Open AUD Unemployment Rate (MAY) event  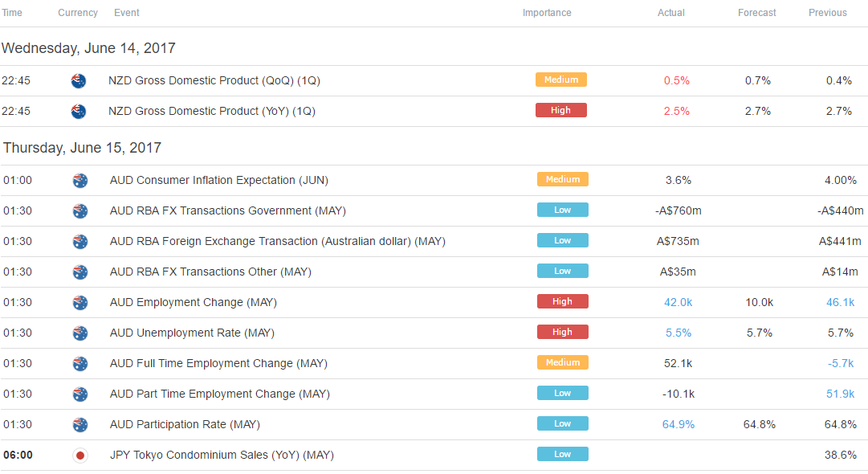point(192,333)
